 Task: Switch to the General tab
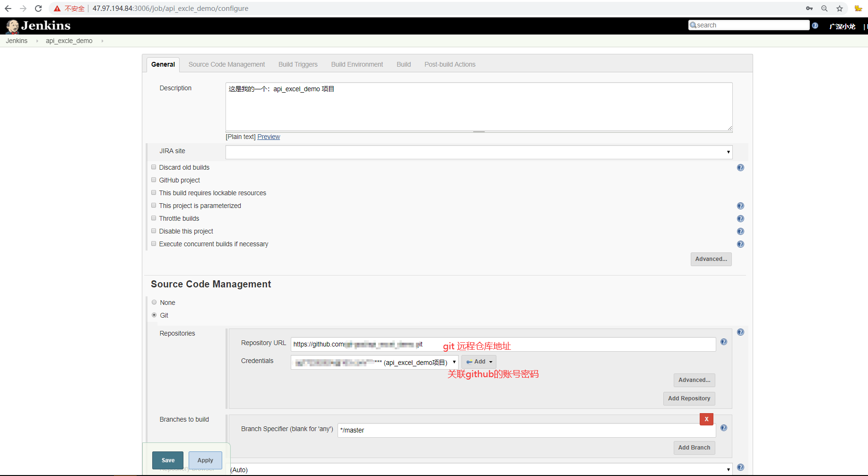[x=163, y=65]
